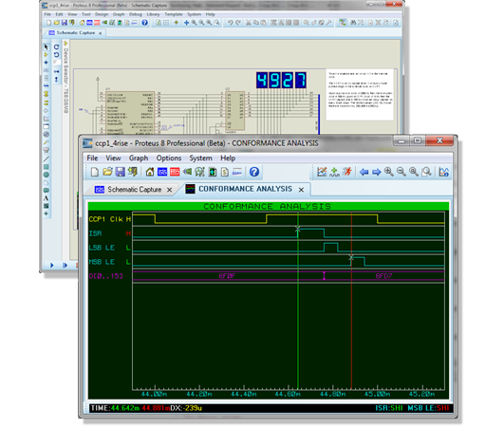Click Add Trace icon in graph toolbar
This screenshot has height=427, width=504.
(x=334, y=172)
